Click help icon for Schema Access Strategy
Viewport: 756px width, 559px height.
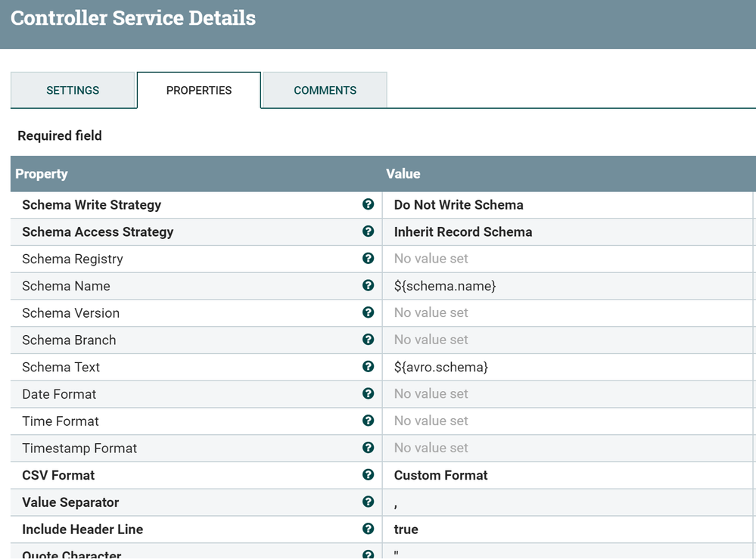(x=369, y=231)
